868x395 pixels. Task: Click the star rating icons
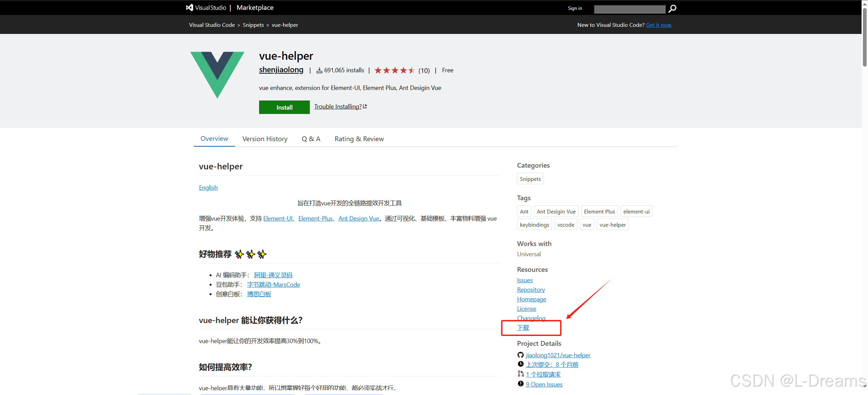[x=394, y=71]
